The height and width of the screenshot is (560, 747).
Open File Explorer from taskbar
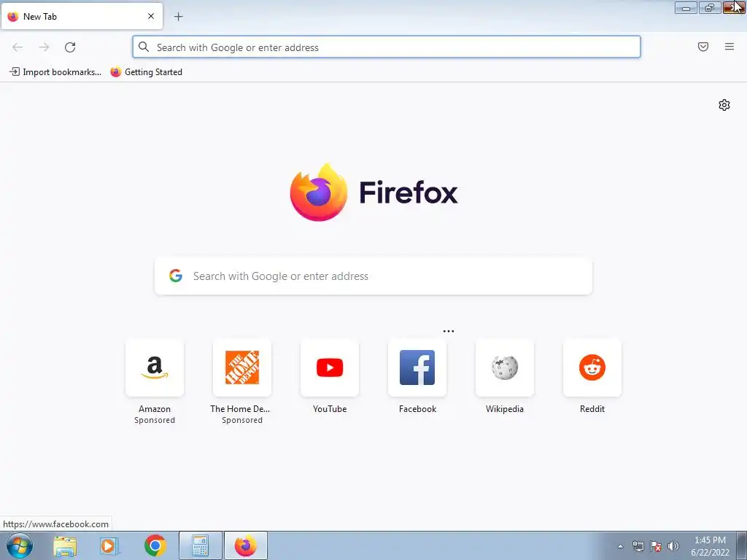coord(65,546)
